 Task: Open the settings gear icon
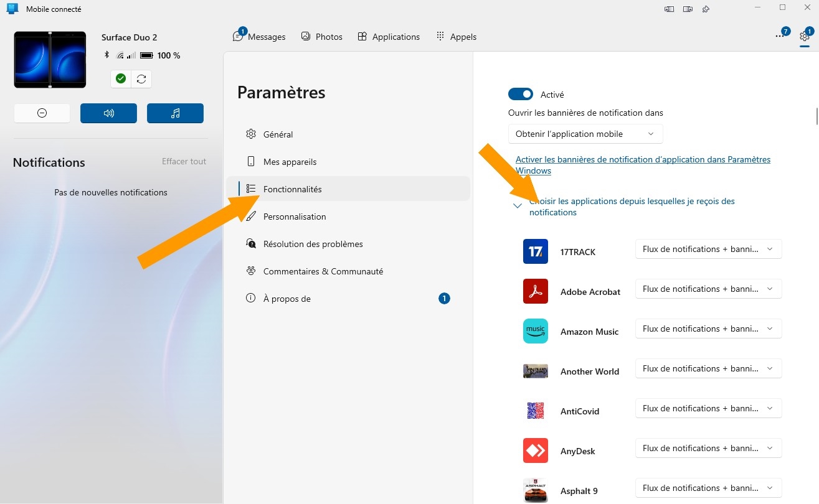tap(804, 37)
